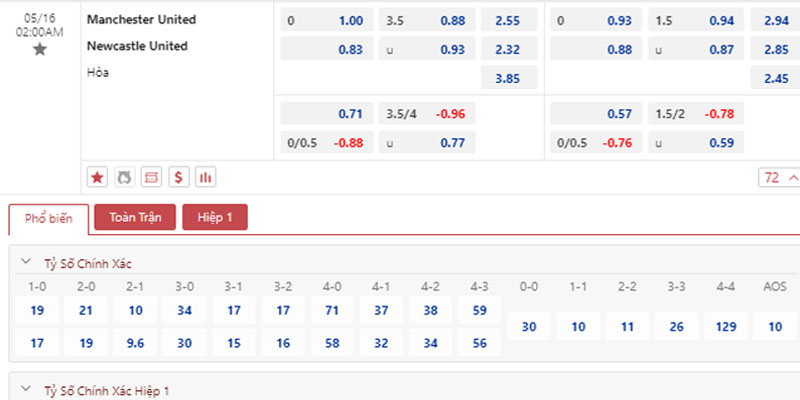Pick odds 38 in the 4-2 column

pos(430,310)
